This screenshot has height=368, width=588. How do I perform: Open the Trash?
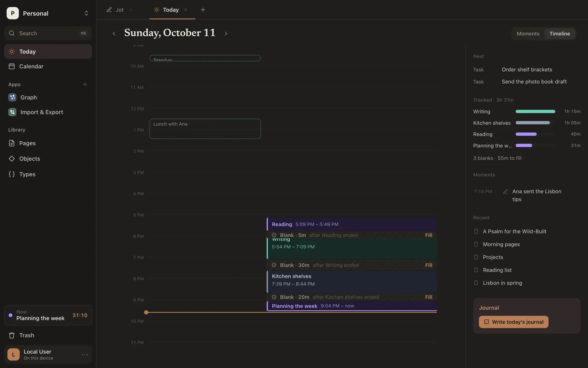[48, 335]
